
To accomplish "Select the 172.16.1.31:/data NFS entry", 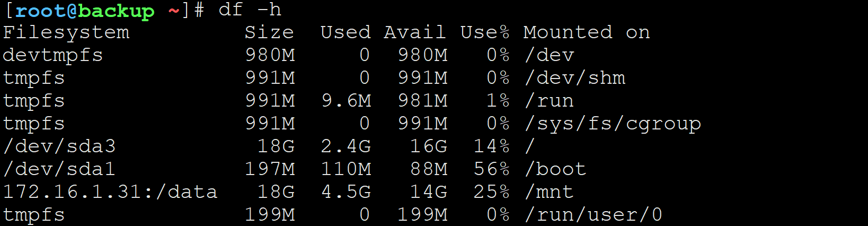I will pos(110,192).
